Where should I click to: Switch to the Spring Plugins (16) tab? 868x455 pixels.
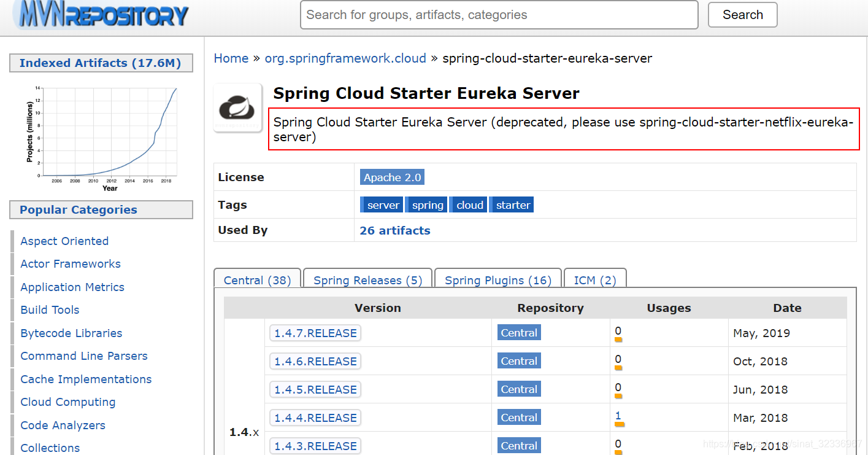pos(498,280)
